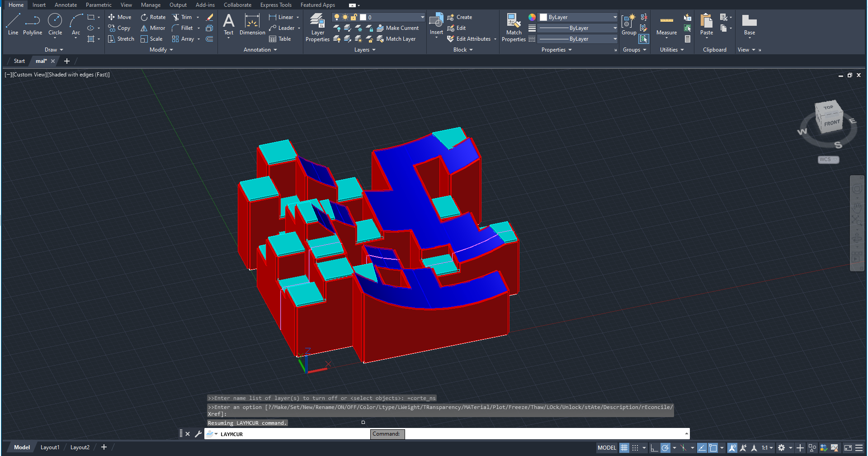Open the WCS coordinate system dropdown
Screen dimensions: 868x456
[829, 160]
